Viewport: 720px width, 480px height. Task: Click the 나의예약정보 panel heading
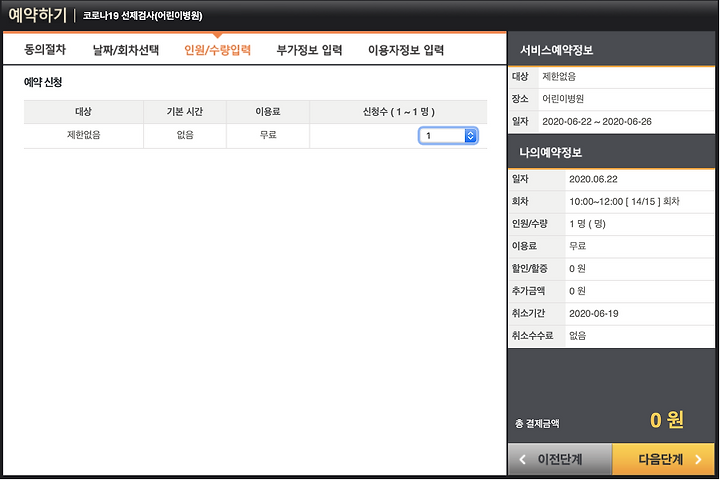[x=551, y=152]
